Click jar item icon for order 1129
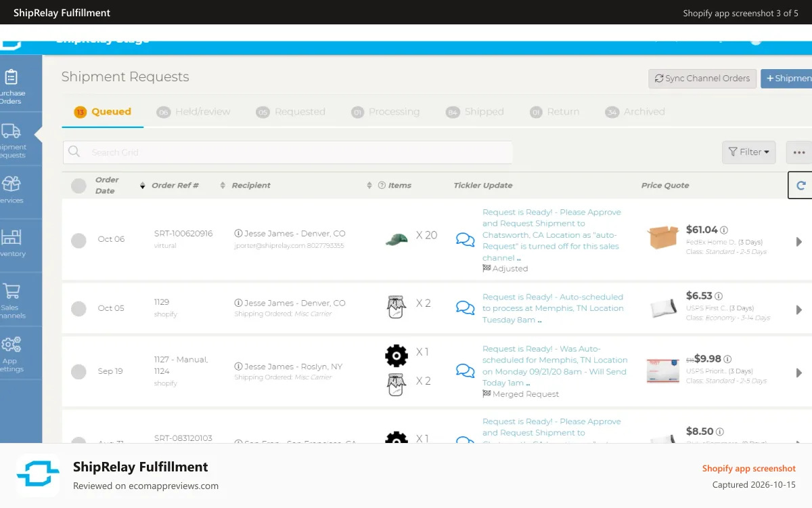The image size is (812, 508). pyautogui.click(x=396, y=307)
